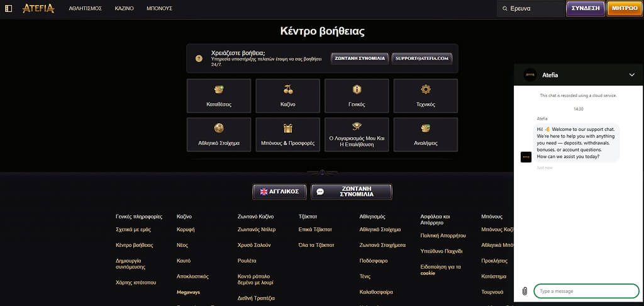
Task: Click the Κοντό ρόπαλο δεμένο με λουρί link
Action: coord(255,280)
